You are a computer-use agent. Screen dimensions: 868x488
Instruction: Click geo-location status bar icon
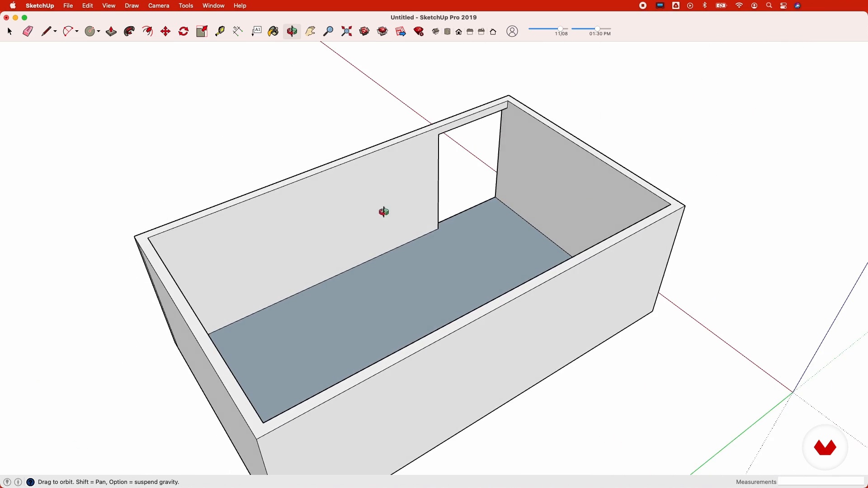pyautogui.click(x=7, y=482)
